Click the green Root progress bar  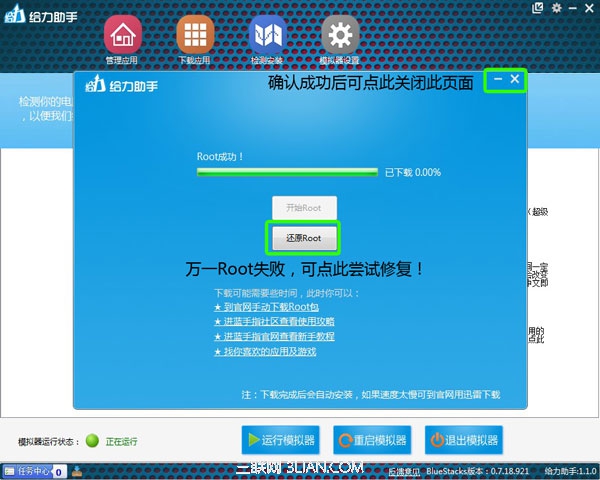287,172
